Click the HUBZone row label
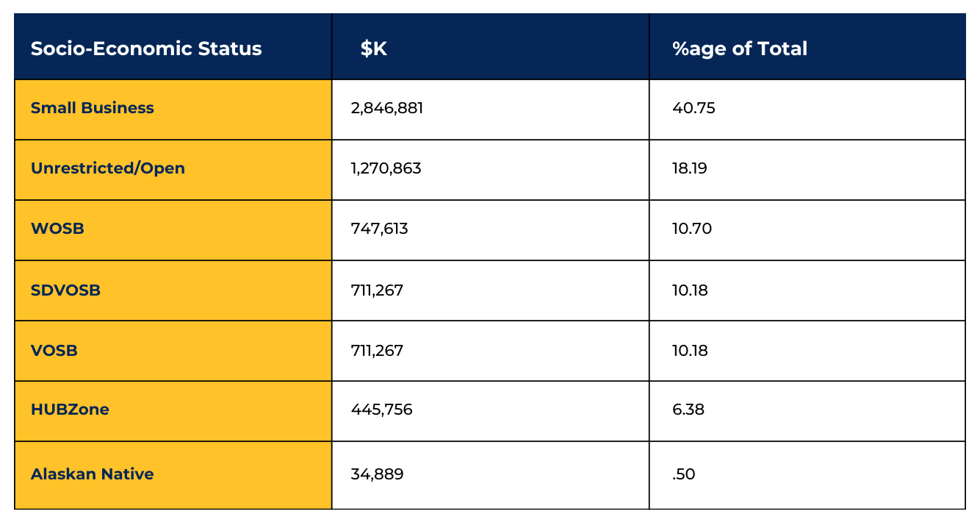Viewport: 980px width, 525px height. (x=70, y=410)
